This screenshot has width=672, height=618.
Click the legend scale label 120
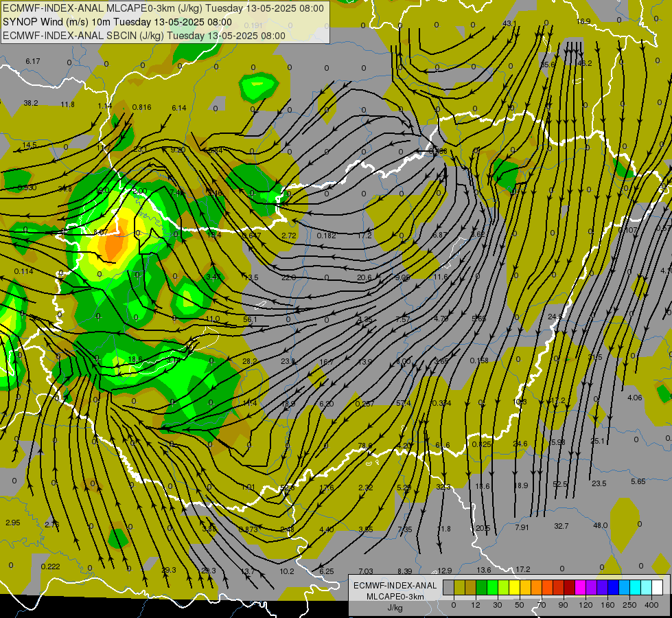586,605
